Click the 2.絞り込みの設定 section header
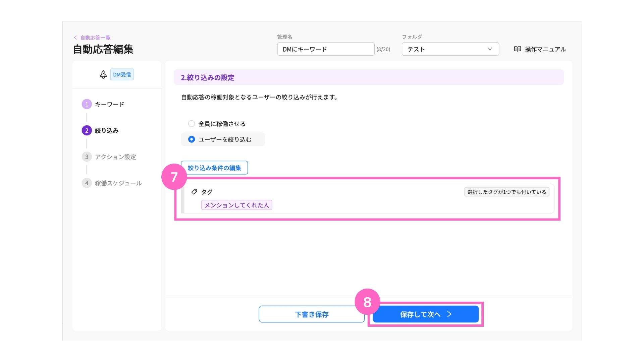Viewport: 644px width, 362px height. pos(369,77)
